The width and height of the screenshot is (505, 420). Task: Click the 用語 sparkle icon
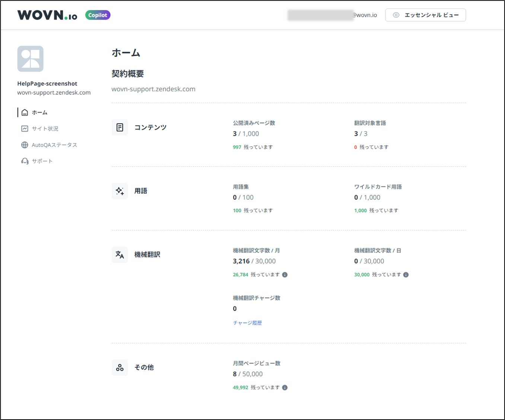pyautogui.click(x=120, y=191)
